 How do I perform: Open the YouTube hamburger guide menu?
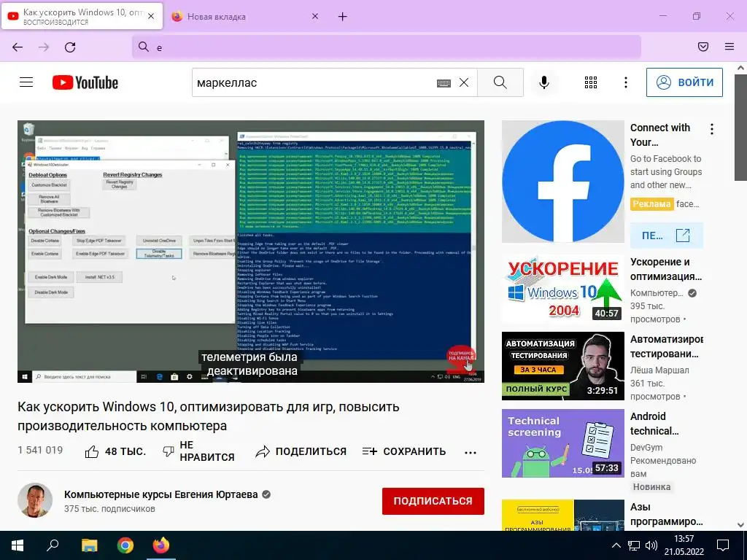(x=26, y=82)
